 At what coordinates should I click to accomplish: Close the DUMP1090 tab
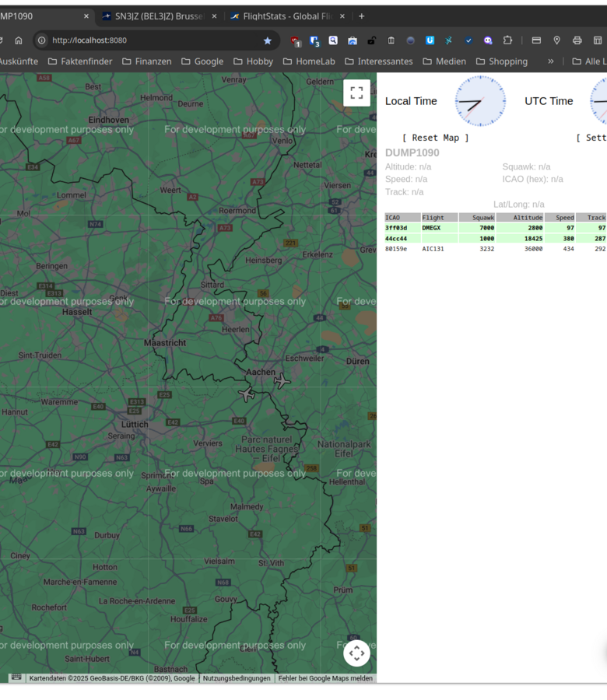pos(86,16)
